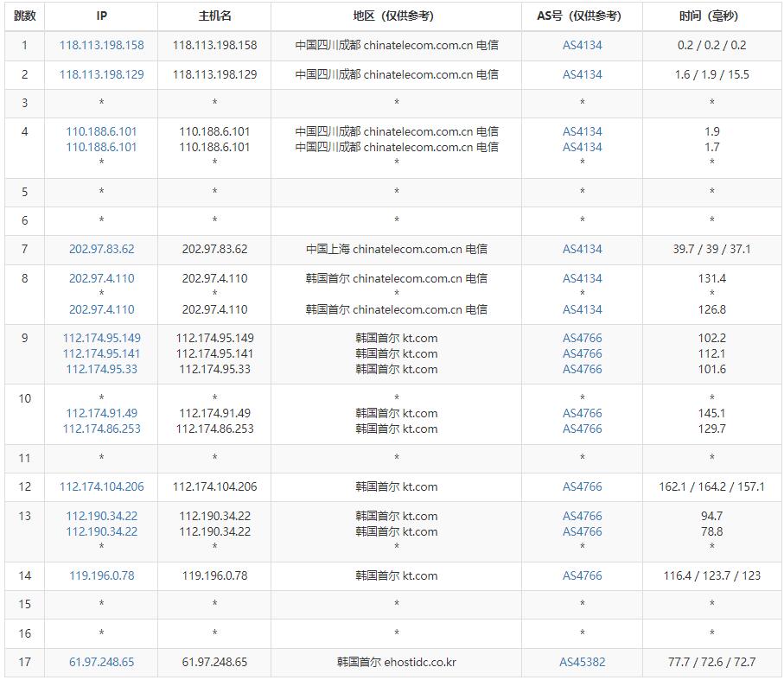Screen dimensions: 784x680
Task: Select hostname cell 119.196.0.78
Action: (214, 575)
